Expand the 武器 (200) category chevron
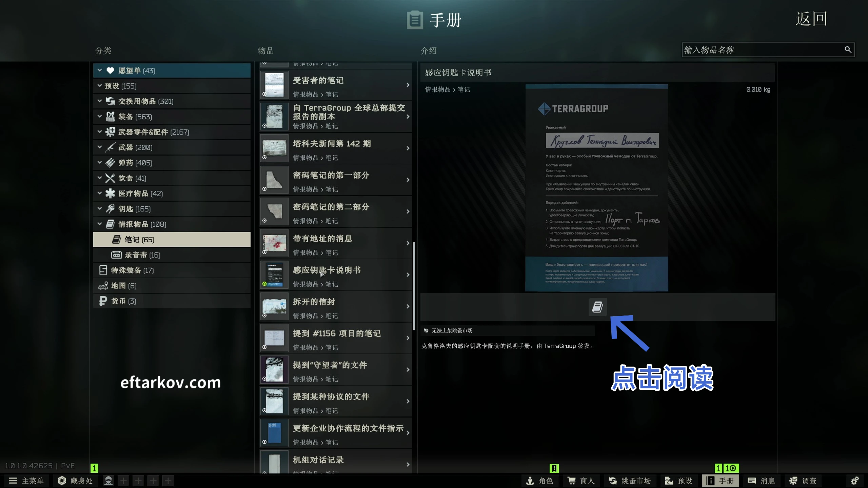Image resolution: width=868 pixels, height=488 pixels. [100, 147]
